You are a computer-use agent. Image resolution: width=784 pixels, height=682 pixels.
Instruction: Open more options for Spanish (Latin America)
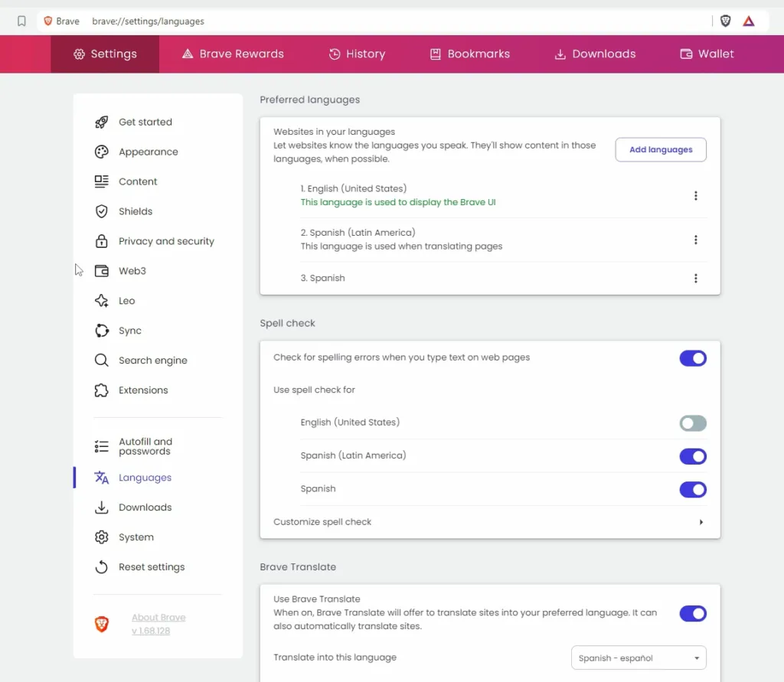tap(695, 240)
